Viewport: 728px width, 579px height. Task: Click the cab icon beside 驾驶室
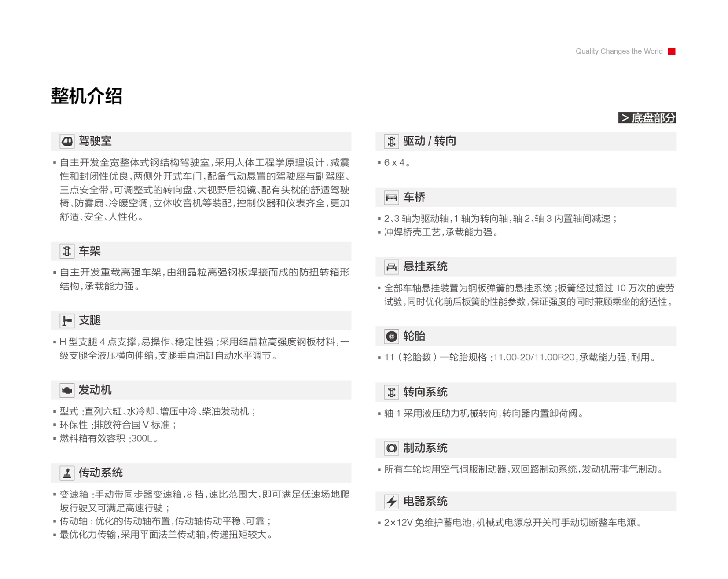pyautogui.click(x=67, y=141)
